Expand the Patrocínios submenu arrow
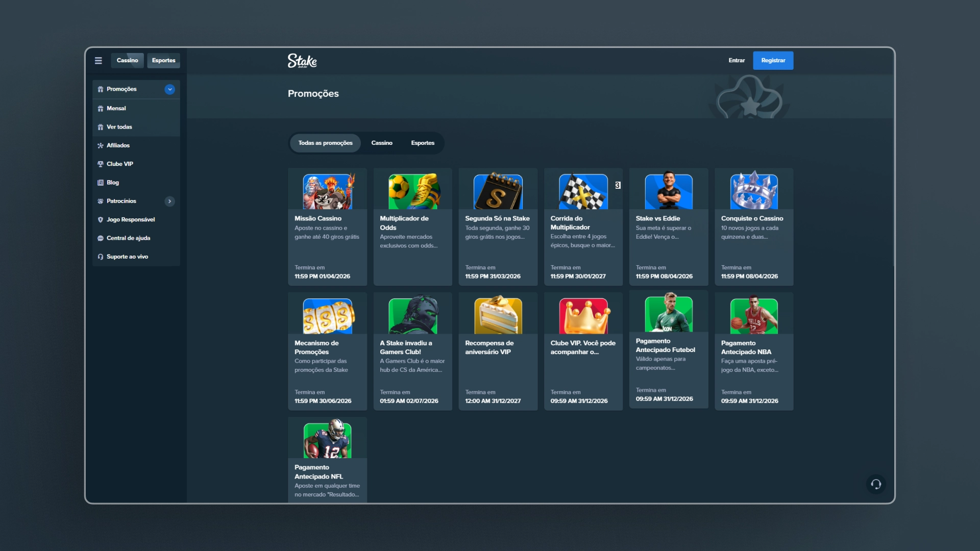Screen dimensions: 980x551 (170, 201)
